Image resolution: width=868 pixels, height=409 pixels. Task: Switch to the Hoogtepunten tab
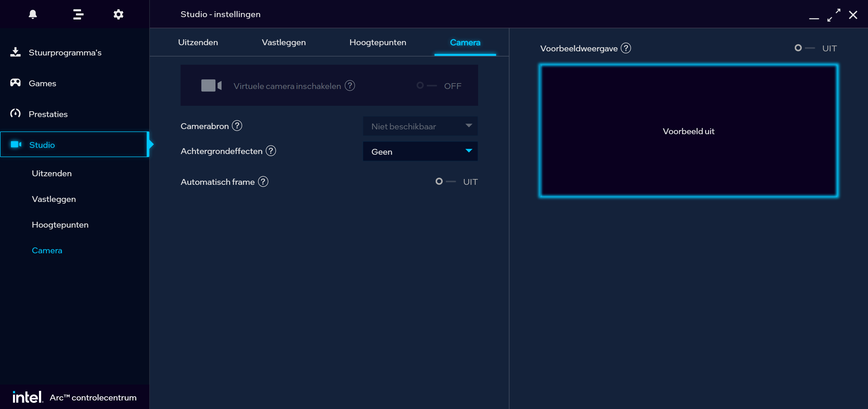[x=378, y=42]
